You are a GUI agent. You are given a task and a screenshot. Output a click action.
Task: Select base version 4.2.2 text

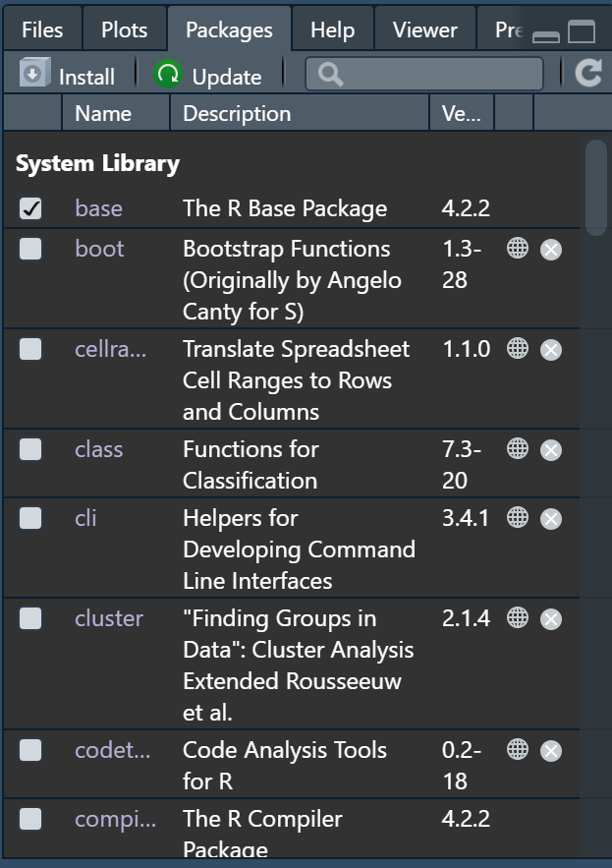(x=466, y=208)
